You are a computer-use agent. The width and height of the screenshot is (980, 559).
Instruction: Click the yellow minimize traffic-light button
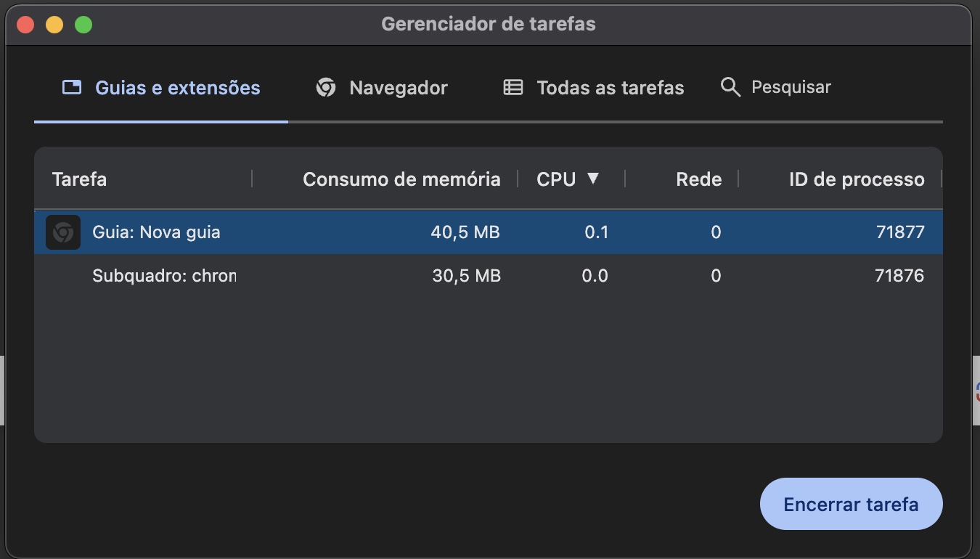(x=54, y=24)
